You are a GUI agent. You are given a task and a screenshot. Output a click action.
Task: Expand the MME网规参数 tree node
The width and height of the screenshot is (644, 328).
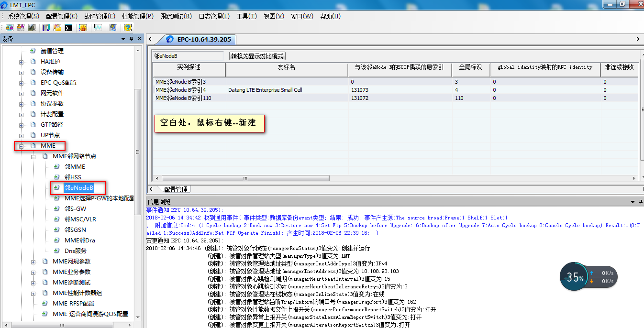[33, 262]
